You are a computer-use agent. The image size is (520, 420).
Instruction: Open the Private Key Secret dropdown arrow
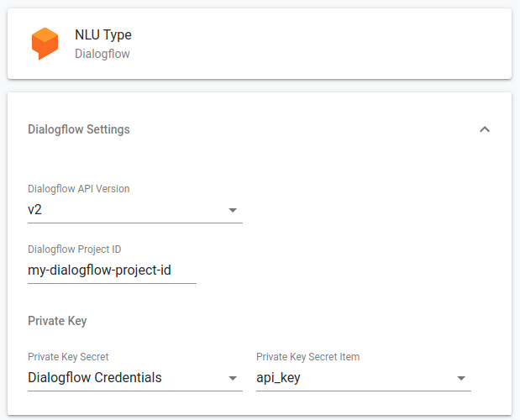point(233,378)
